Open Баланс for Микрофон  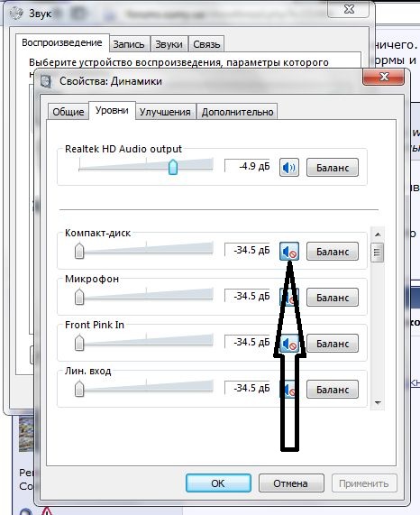coord(333,298)
